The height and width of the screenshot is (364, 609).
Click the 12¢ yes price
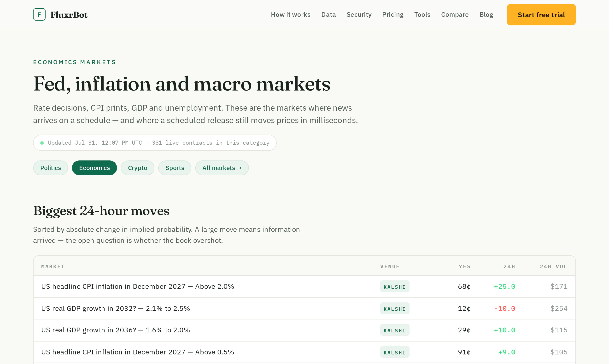[464, 309]
